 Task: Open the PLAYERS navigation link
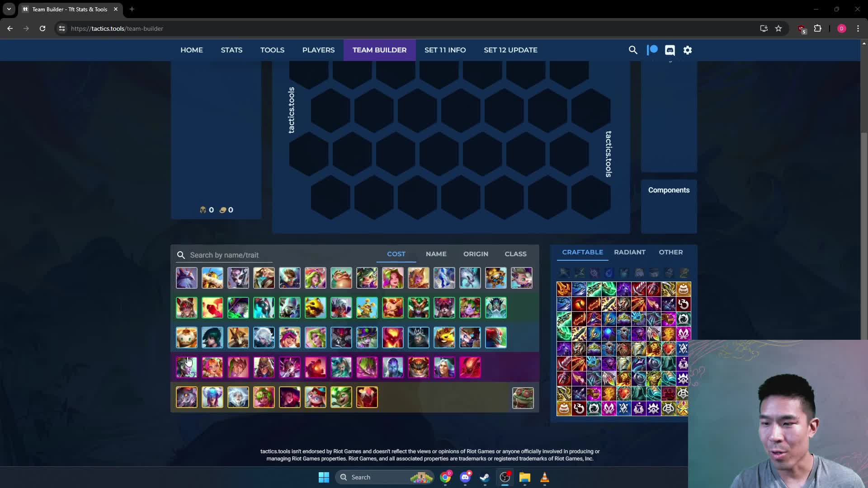[318, 50]
